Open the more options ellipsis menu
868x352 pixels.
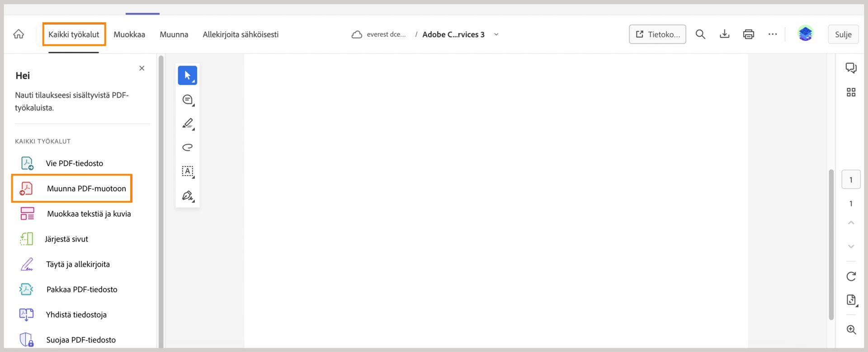point(773,34)
